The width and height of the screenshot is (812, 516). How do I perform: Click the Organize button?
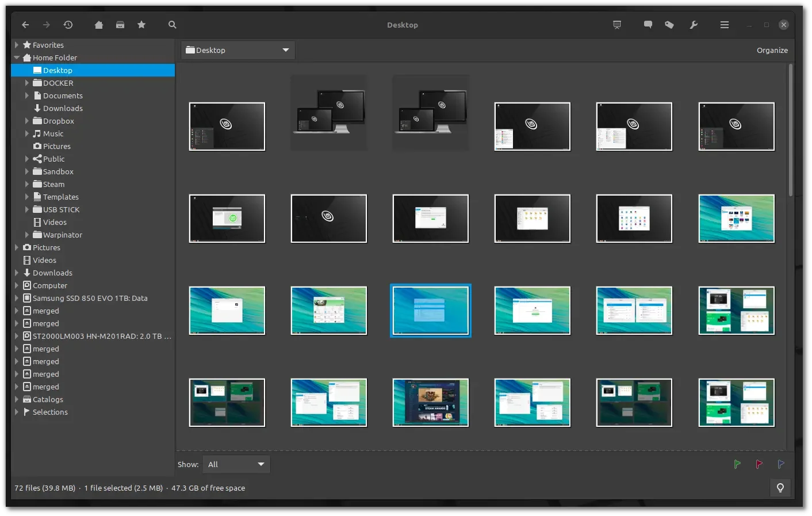(x=772, y=50)
